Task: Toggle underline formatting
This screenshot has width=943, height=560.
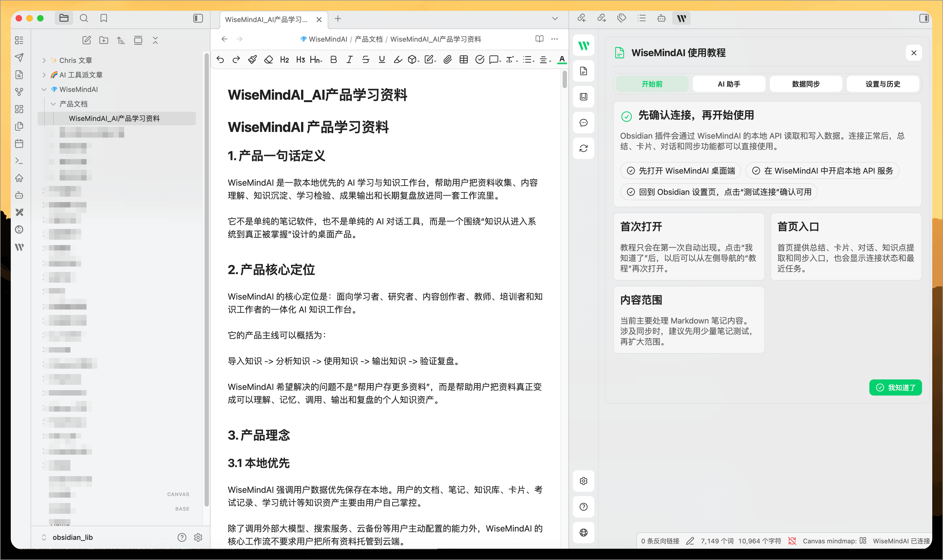Action: [382, 59]
